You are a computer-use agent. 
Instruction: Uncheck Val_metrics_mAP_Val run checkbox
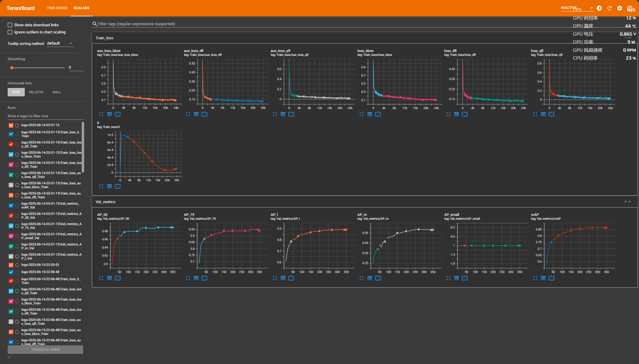(11, 205)
